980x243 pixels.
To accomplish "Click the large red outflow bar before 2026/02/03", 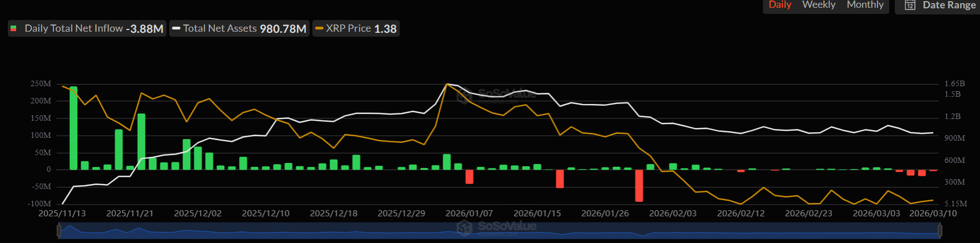I will tap(639, 185).
